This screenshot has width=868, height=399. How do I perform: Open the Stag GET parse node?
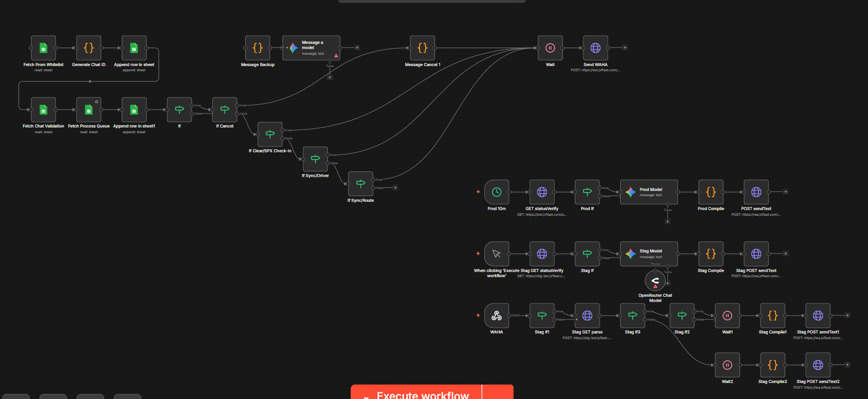coord(588,315)
